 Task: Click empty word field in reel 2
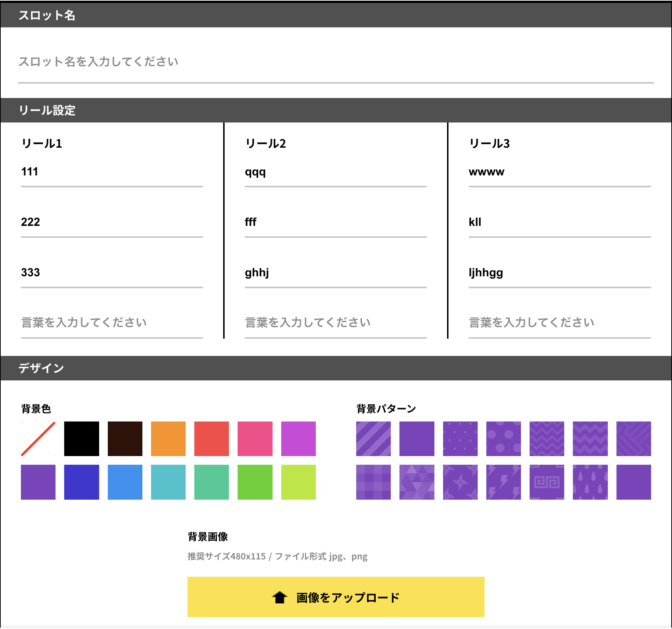point(336,323)
